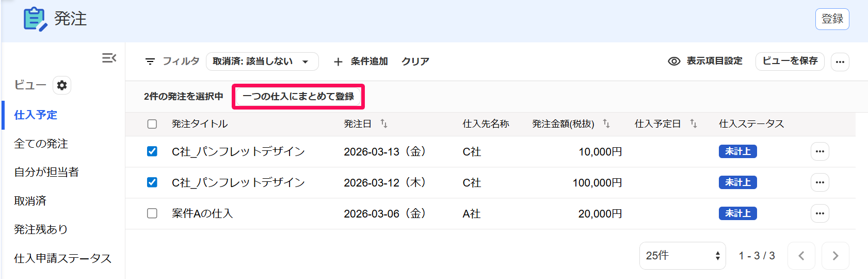Check the 案件Aの仕入 row checkbox

point(152,213)
